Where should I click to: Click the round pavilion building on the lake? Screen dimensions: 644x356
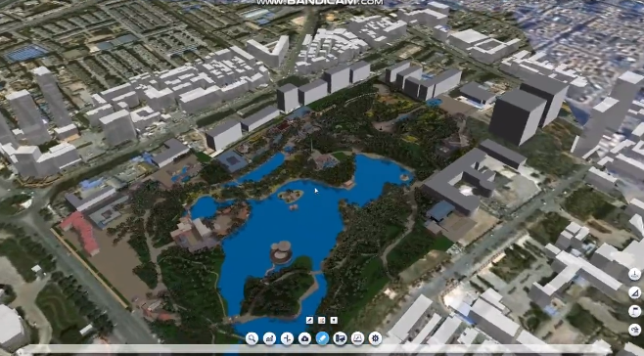tap(281, 251)
